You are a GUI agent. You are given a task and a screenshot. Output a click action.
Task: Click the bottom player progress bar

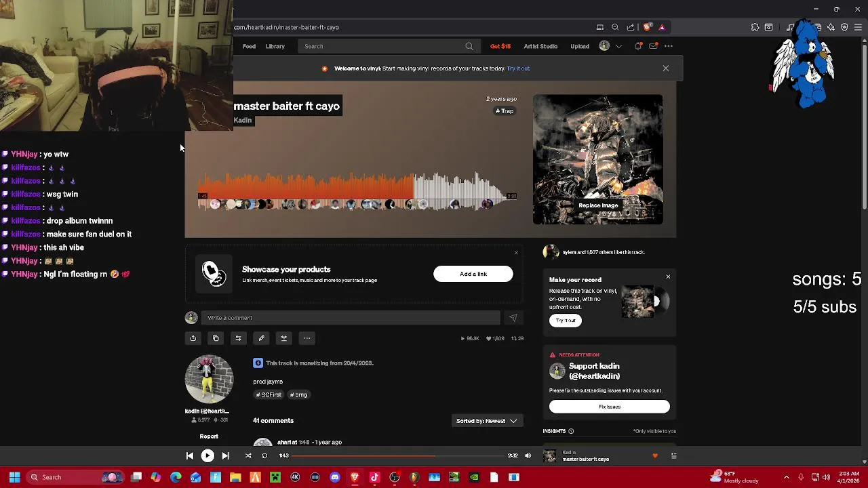(399, 456)
